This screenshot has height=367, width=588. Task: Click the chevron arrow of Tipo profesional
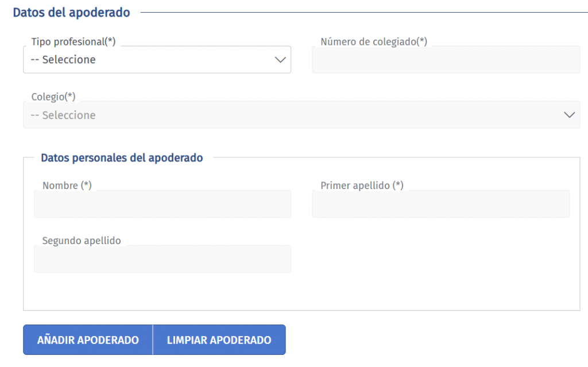tap(280, 60)
